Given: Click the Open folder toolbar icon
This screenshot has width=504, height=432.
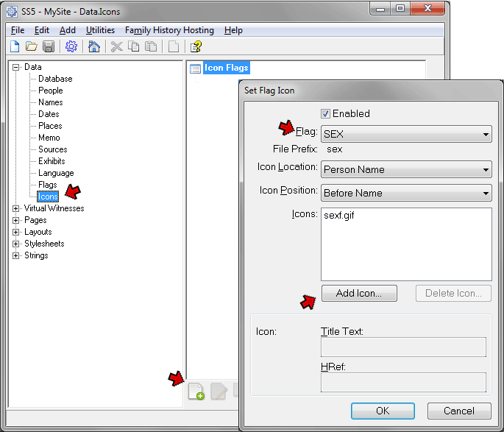Looking at the screenshot, I should pyautogui.click(x=31, y=46).
